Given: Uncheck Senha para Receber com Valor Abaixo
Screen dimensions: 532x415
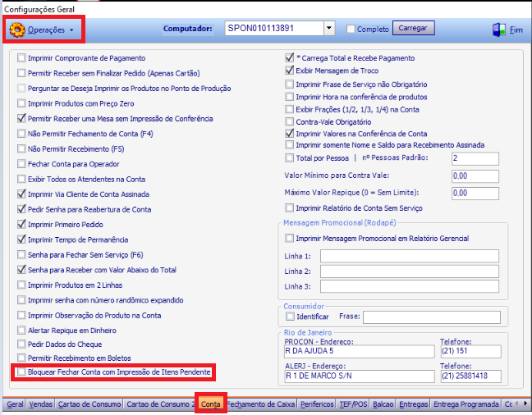Looking at the screenshot, I should (x=21, y=270).
